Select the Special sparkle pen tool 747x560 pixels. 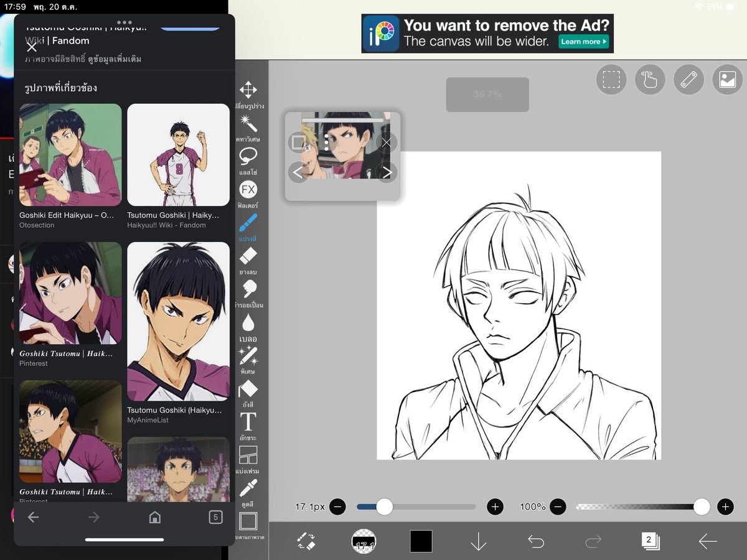tap(248, 356)
